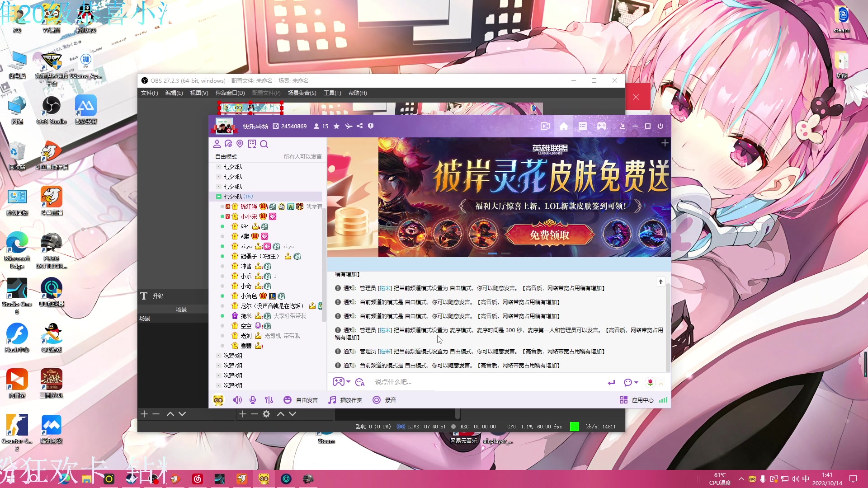The width and height of the screenshot is (868, 488).
Task: Expand the 吃鸡6组 channel
Action: [219, 356]
